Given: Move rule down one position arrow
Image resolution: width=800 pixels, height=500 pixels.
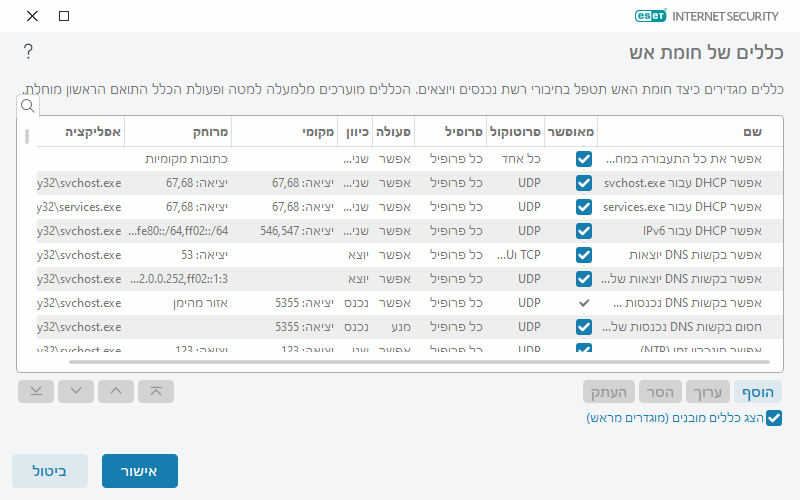Looking at the screenshot, I should [76, 391].
